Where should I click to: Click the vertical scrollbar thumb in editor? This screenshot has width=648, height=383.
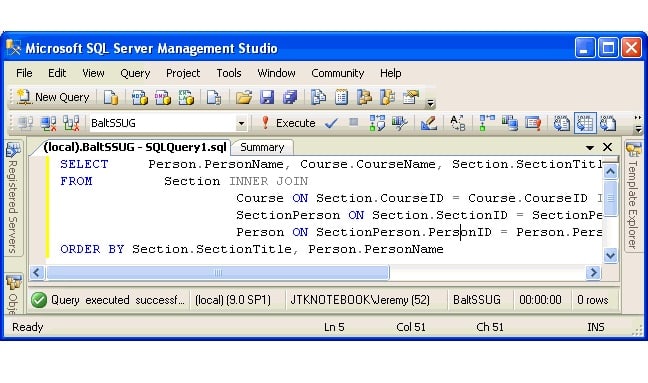(x=610, y=198)
